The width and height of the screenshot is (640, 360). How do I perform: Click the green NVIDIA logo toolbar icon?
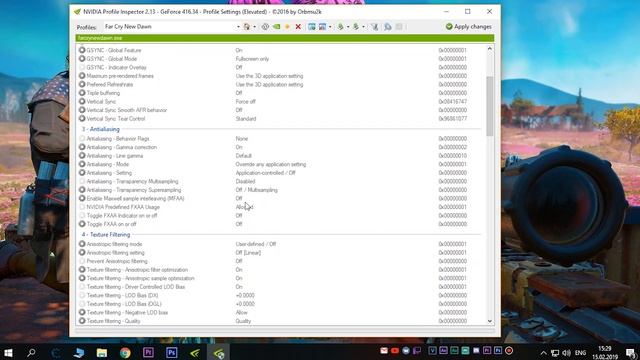click(276, 27)
